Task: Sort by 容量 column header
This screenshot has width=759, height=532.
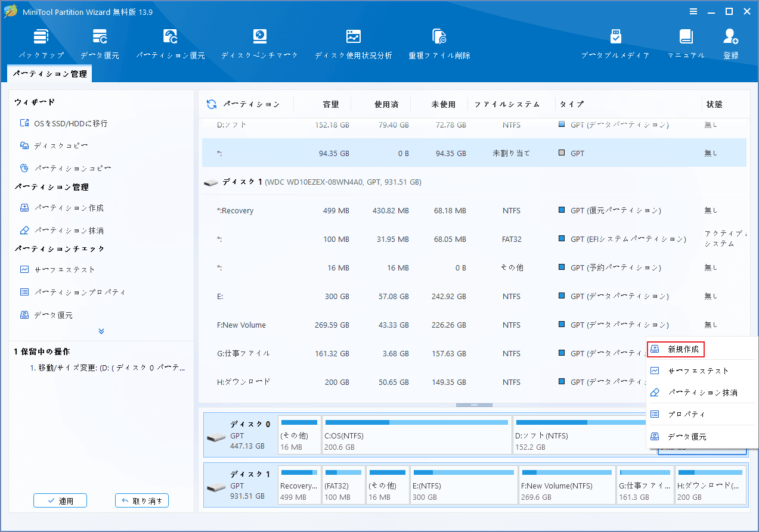Action: [330, 104]
